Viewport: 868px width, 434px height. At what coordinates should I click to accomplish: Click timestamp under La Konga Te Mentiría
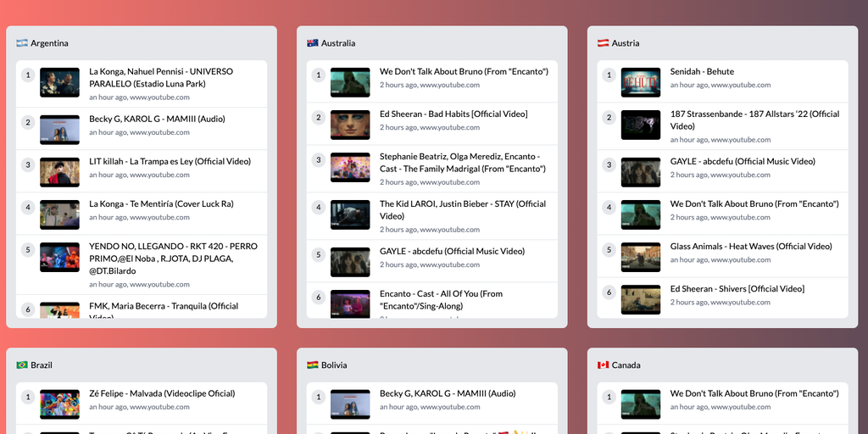click(x=139, y=217)
